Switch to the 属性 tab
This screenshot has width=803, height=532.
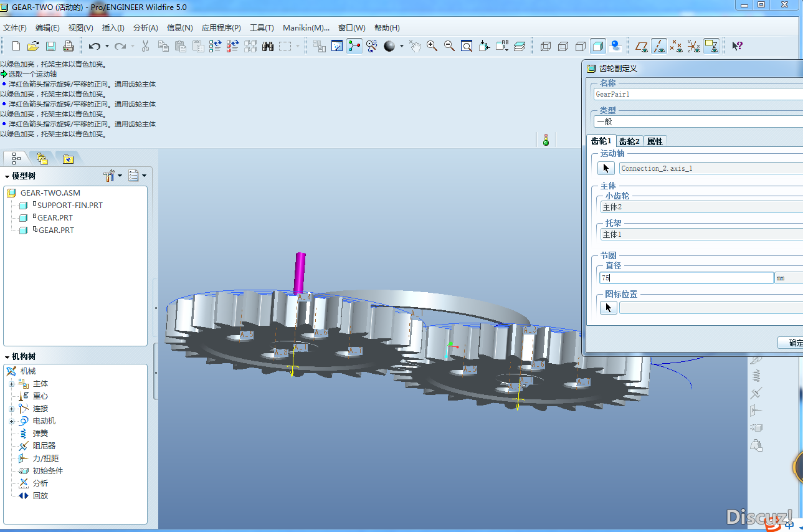coord(655,141)
